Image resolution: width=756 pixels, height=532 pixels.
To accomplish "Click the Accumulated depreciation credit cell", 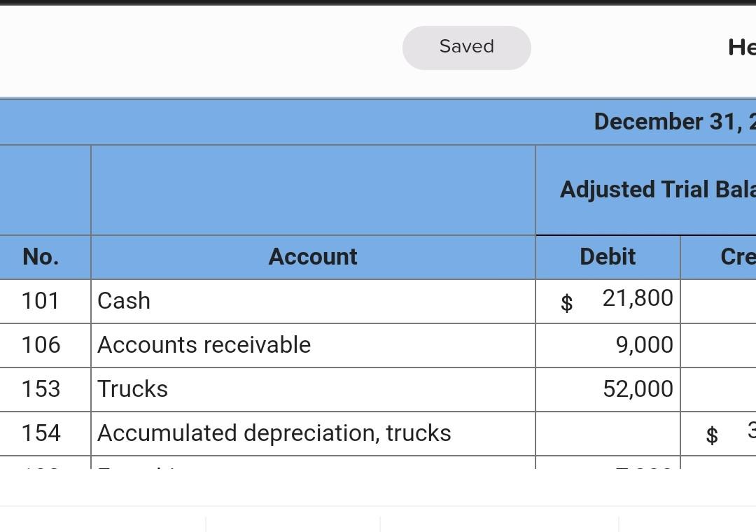I will pos(721,433).
